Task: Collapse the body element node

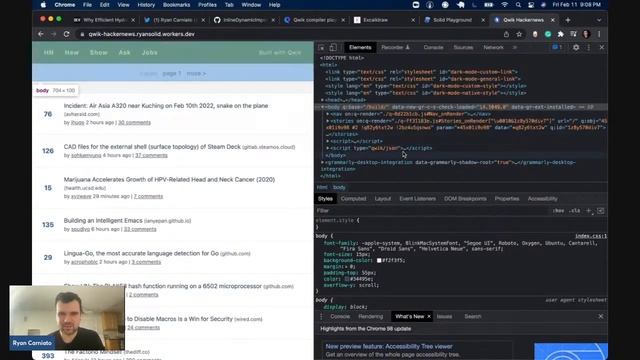Action: pos(322,107)
